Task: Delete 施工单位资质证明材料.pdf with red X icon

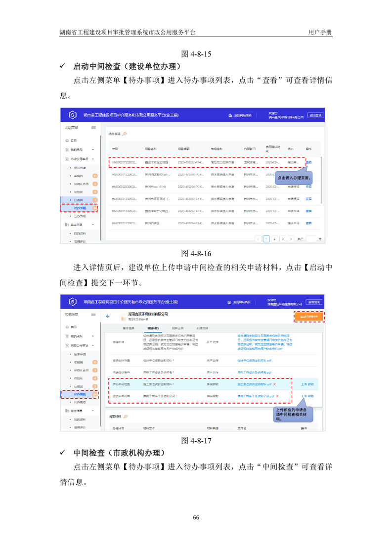Action: point(274,384)
